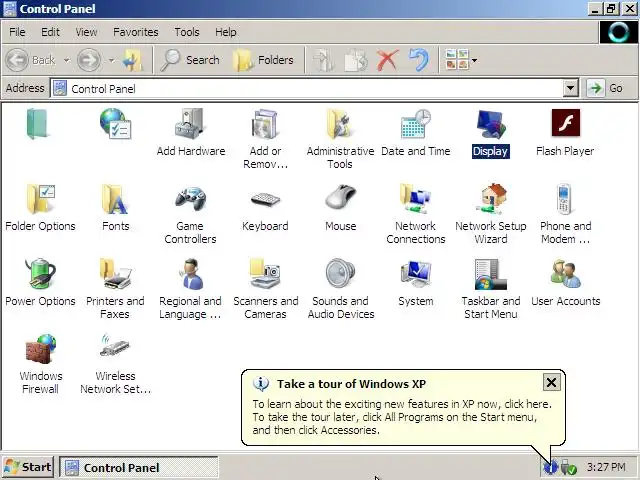Expand the Back history dropdown arrow
The height and width of the screenshot is (480, 640).
[x=67, y=60]
